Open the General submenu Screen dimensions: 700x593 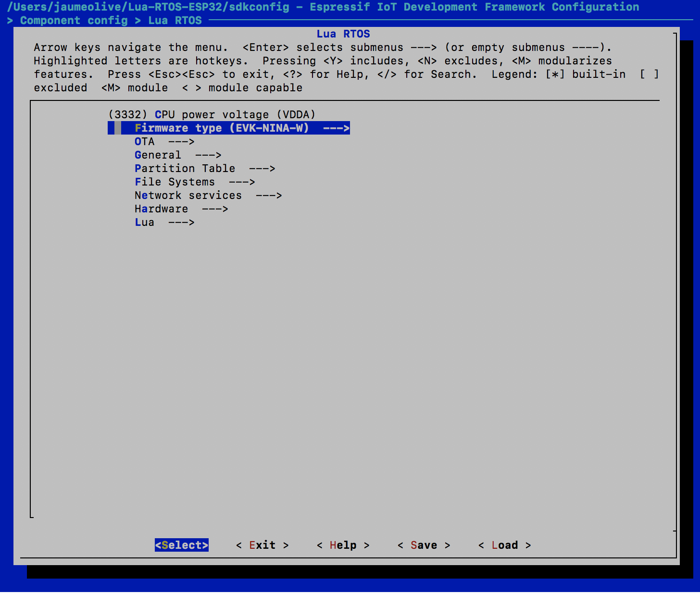[x=178, y=155]
